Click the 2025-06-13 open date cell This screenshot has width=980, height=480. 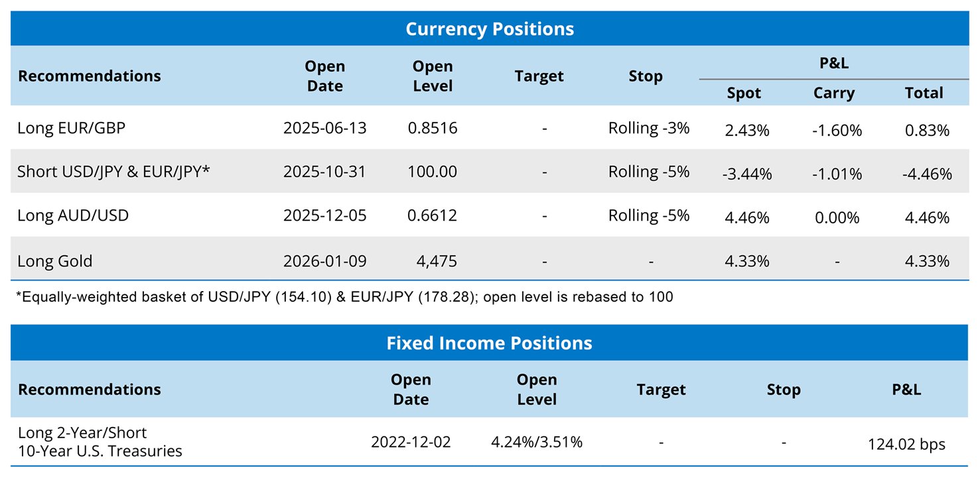(324, 128)
